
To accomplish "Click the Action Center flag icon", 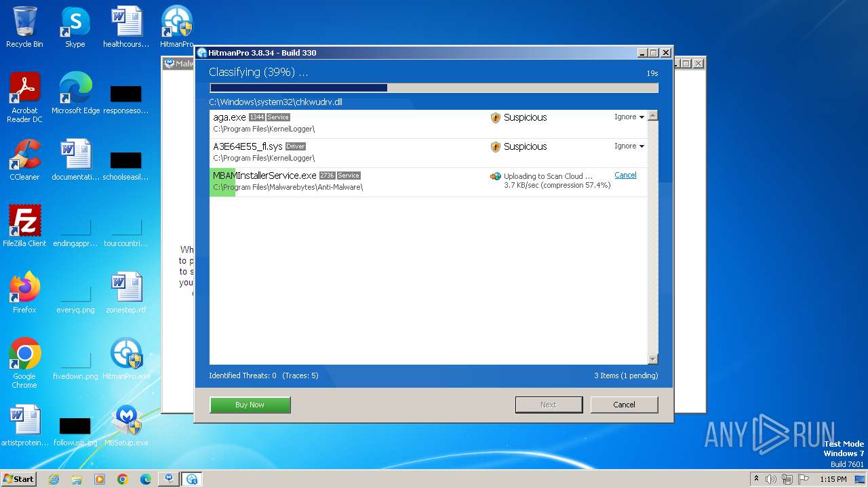I will pos(804,479).
